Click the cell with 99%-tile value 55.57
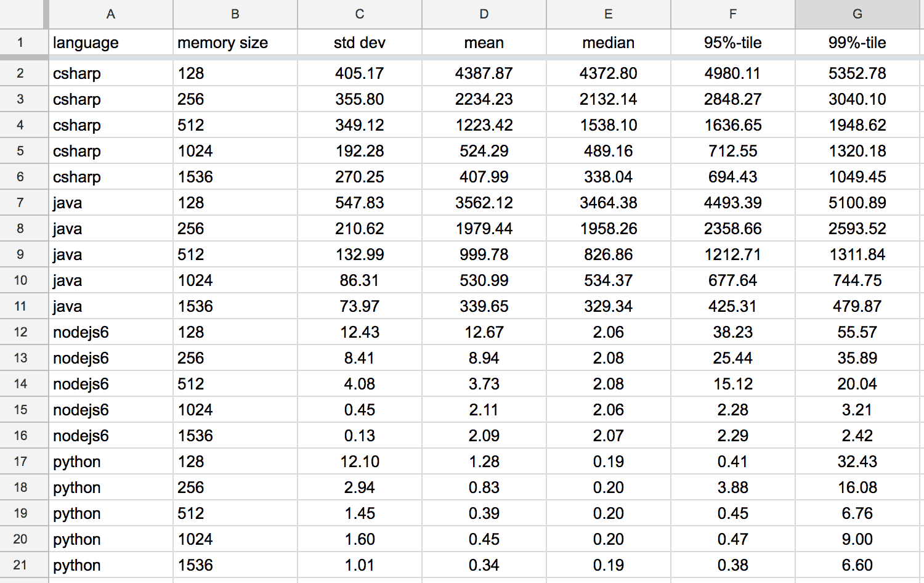 857,332
